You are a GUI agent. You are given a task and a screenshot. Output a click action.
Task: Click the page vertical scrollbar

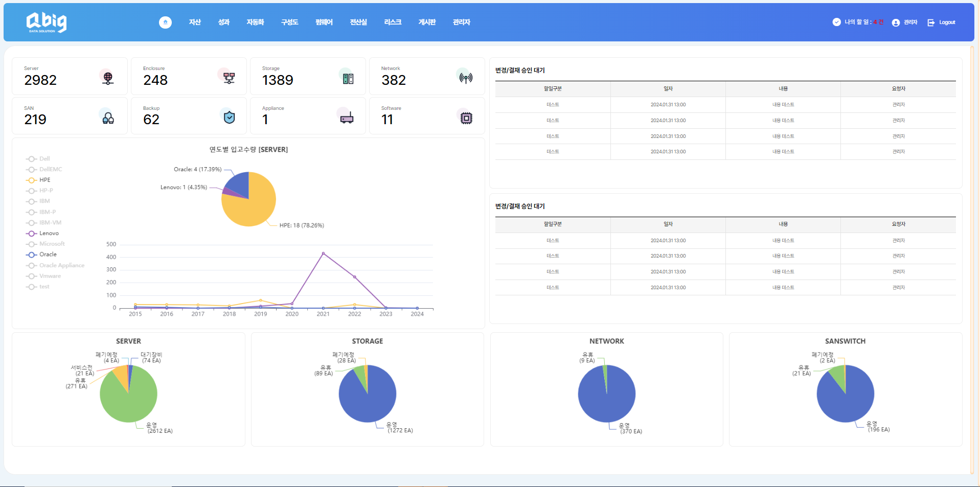(x=972, y=260)
